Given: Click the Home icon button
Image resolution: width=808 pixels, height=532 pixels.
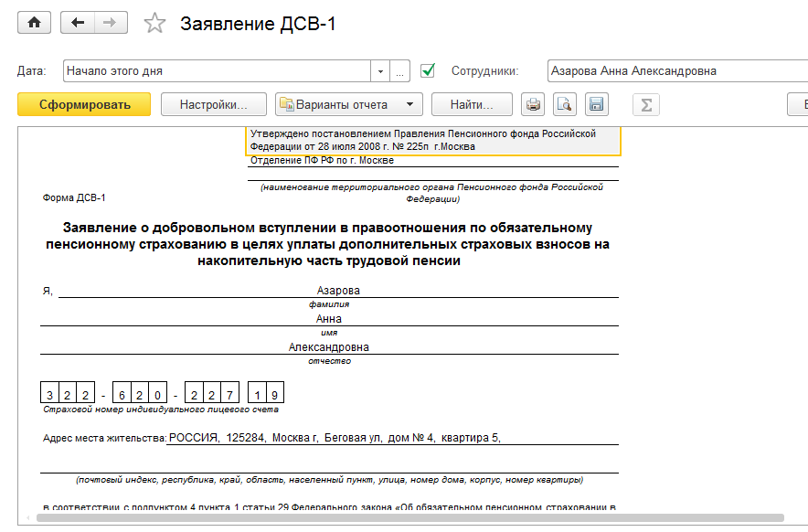Looking at the screenshot, I should pos(35,23).
